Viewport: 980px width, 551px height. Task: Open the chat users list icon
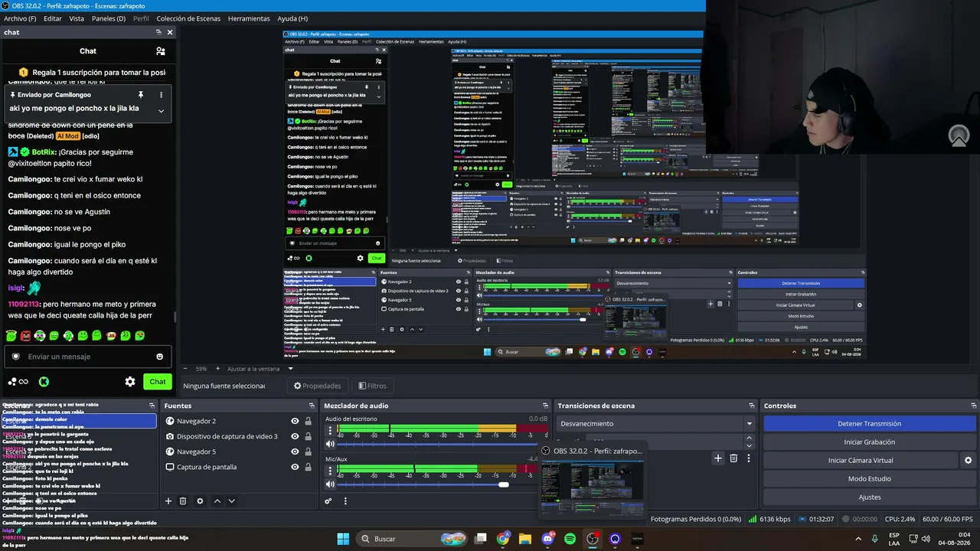point(161,51)
